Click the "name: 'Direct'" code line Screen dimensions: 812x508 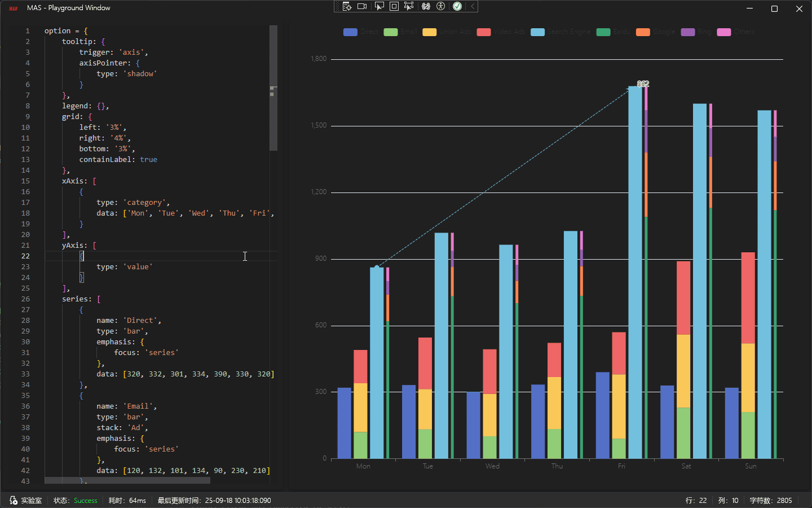[129, 321]
